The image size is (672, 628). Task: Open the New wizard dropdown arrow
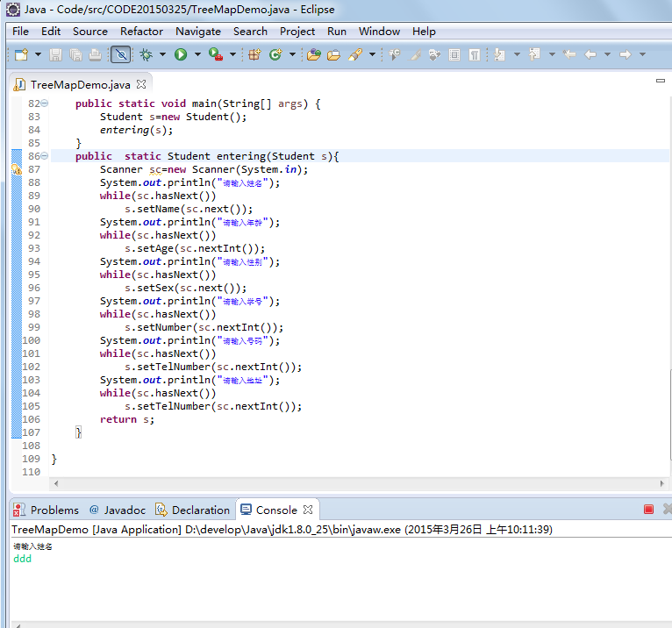[x=38, y=55]
